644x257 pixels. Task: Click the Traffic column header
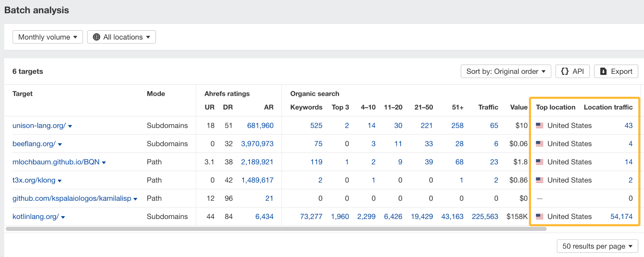point(488,107)
